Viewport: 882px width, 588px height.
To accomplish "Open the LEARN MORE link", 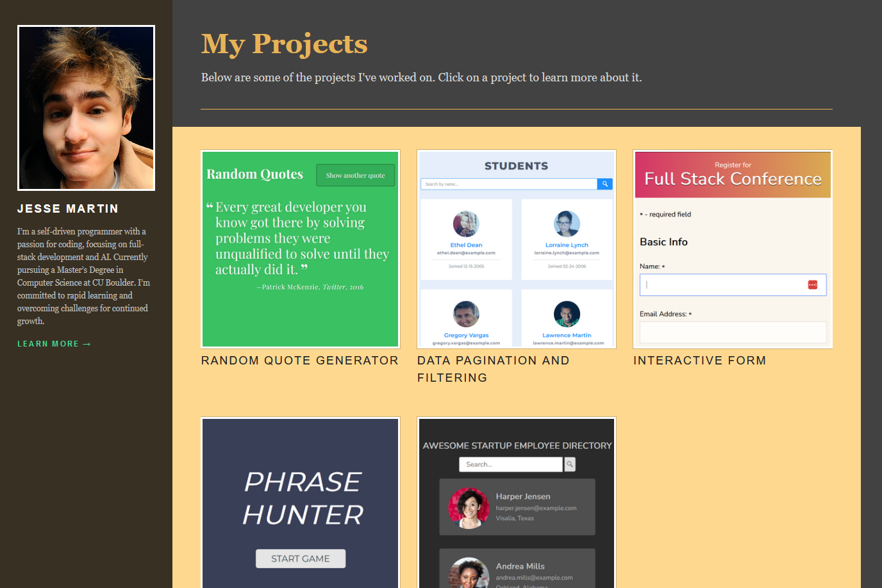I will pos(54,343).
